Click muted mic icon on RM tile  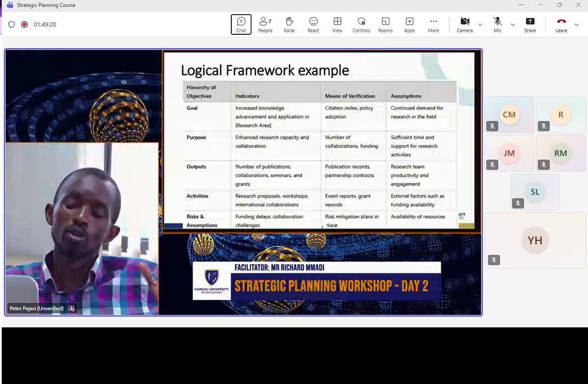point(544,165)
